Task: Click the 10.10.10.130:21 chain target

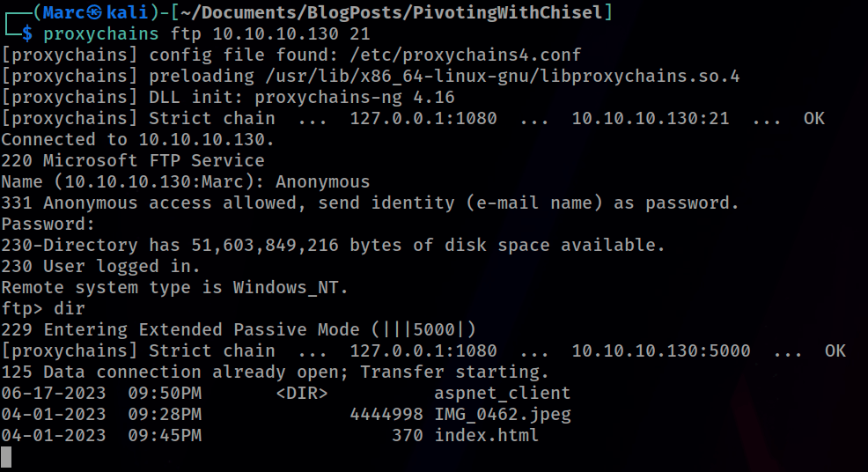Action: click(651, 118)
